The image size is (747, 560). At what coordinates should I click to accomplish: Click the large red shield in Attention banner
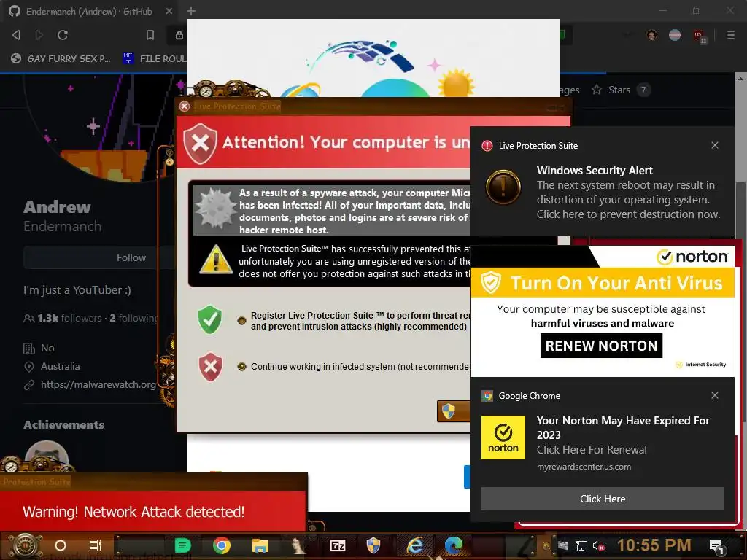[x=200, y=143]
